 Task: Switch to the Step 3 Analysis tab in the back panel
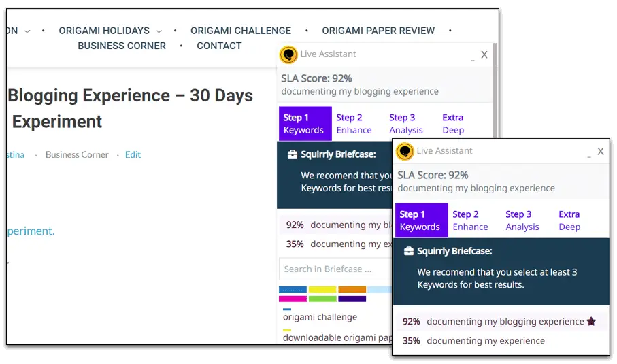405,124
